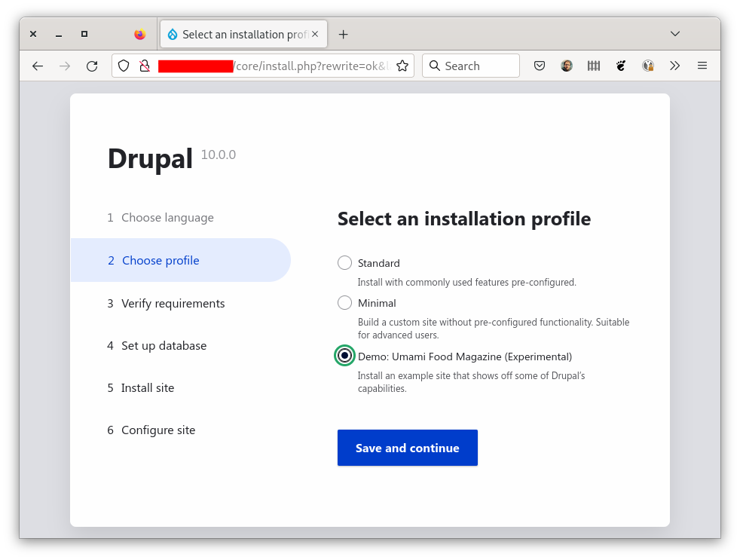Open the GNOME footprint extension
The height and width of the screenshot is (560, 740).
(621, 66)
